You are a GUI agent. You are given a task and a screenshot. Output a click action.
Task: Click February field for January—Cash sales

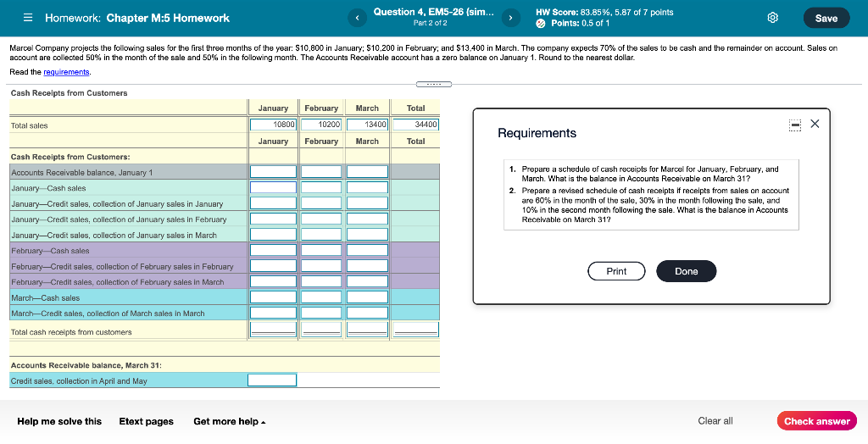tap(321, 187)
